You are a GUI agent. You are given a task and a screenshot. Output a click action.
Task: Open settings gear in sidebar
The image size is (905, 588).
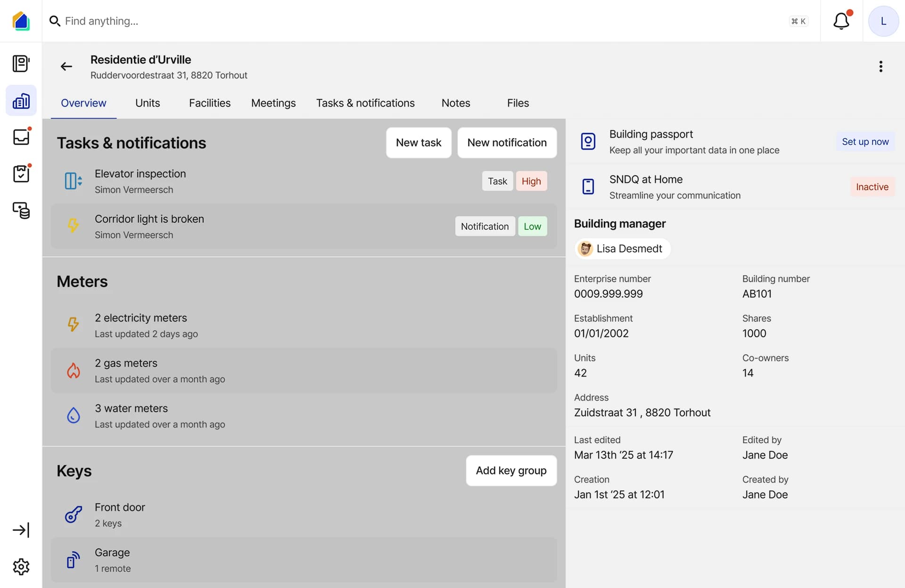tap(21, 566)
